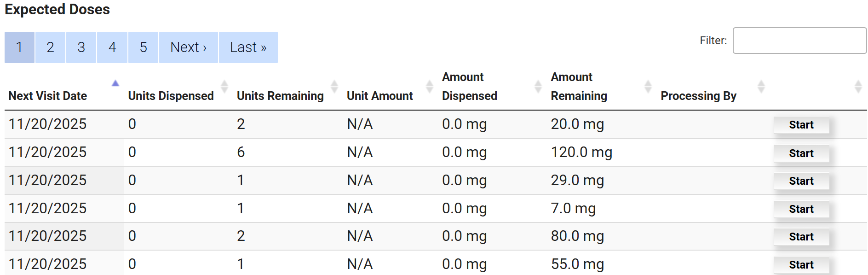Click Start on the 7.0 mg row
The height and width of the screenshot is (275, 868).
801,209
